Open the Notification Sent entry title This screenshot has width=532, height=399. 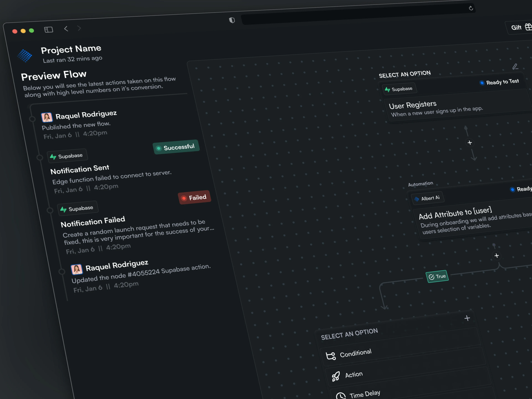(x=80, y=169)
